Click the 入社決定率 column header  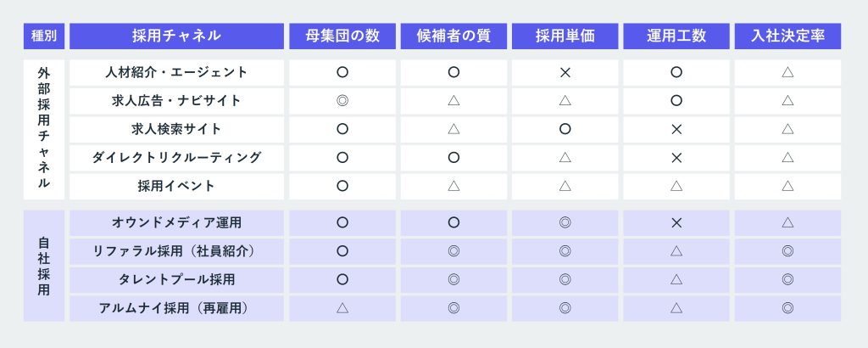click(x=787, y=36)
